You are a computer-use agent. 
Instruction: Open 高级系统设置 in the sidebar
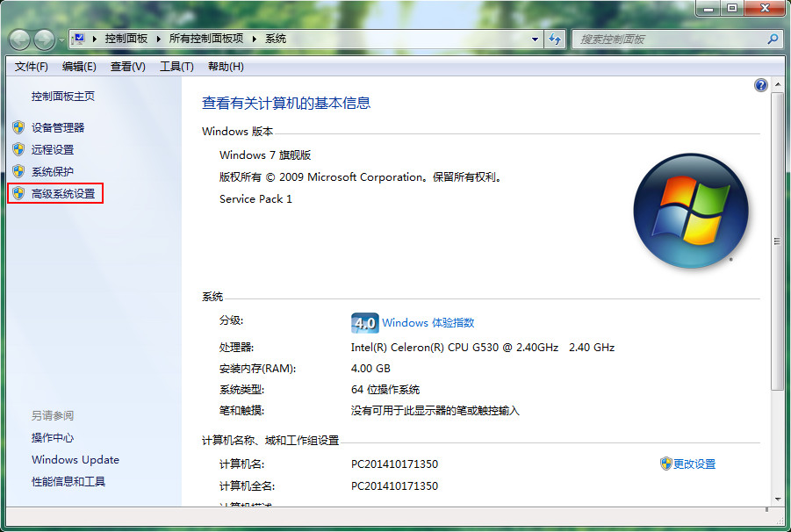click(62, 193)
